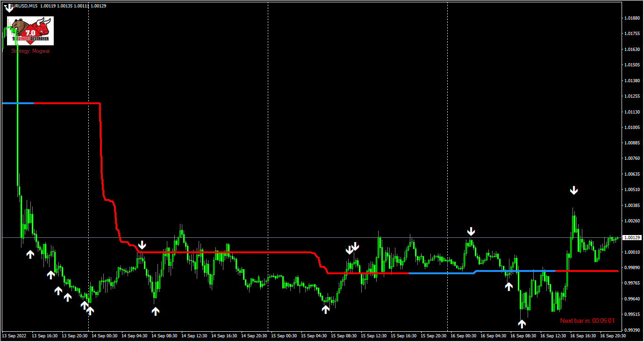Select the 1.00510 price level on the axis
Image resolution: width=644 pixels, height=342 pixels.
click(x=632, y=190)
